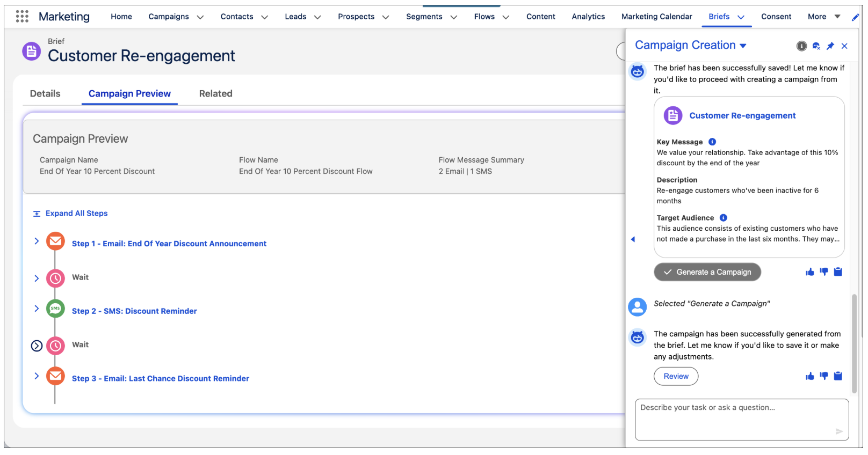868x455 pixels.
Task: Copy the brief saved response to clipboard
Action: [x=838, y=272]
